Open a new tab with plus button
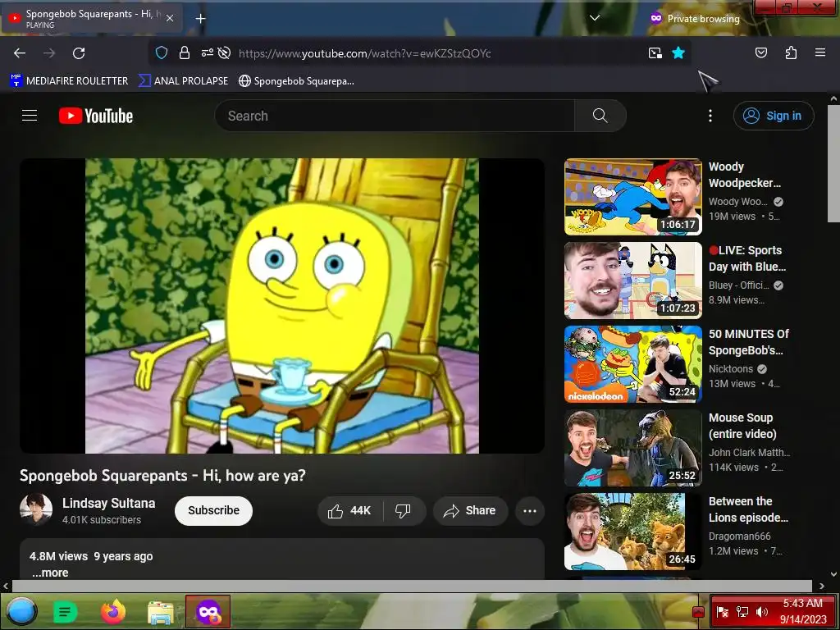Viewport: 840px width, 630px height. pyautogui.click(x=200, y=19)
